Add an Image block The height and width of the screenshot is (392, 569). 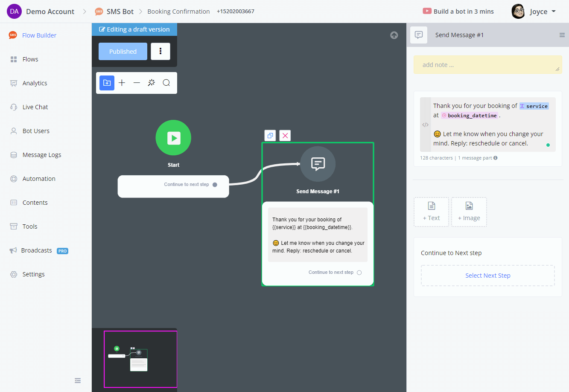coord(469,212)
